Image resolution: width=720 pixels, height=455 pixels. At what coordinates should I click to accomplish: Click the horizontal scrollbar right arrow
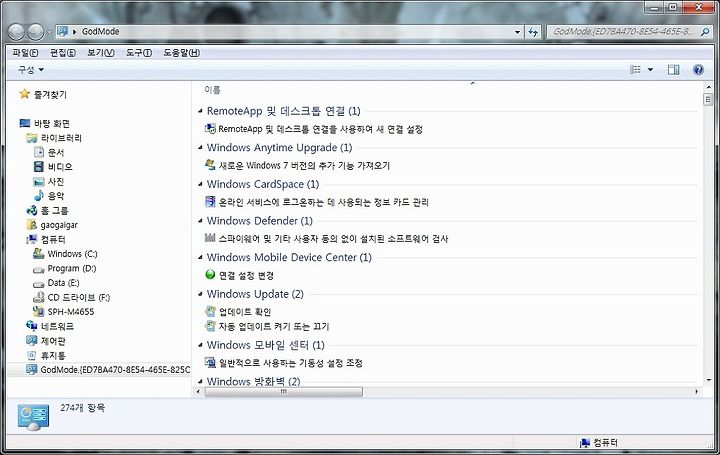coord(696,392)
